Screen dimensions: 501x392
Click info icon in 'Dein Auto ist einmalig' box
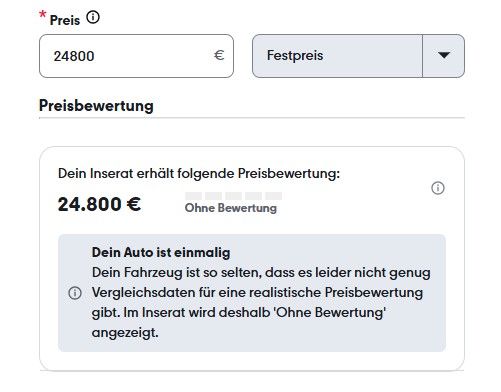coord(75,293)
